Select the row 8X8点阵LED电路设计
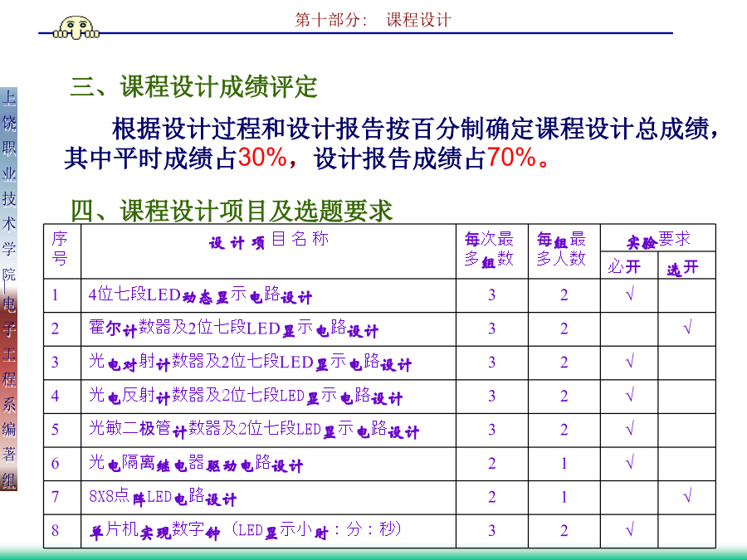The height and width of the screenshot is (560, 747). point(163,497)
